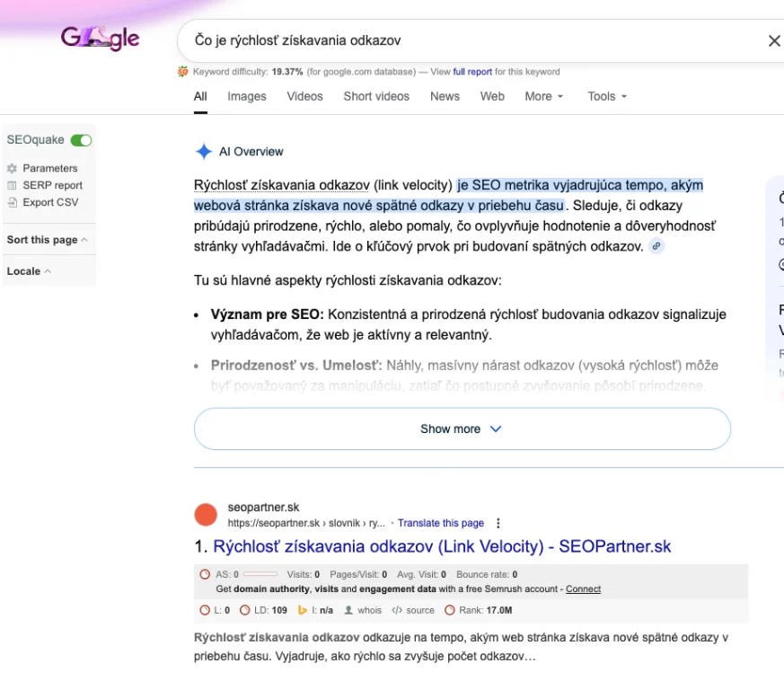Click the AI Overview sparkle icon
The width and height of the screenshot is (784, 690).
[x=204, y=152]
